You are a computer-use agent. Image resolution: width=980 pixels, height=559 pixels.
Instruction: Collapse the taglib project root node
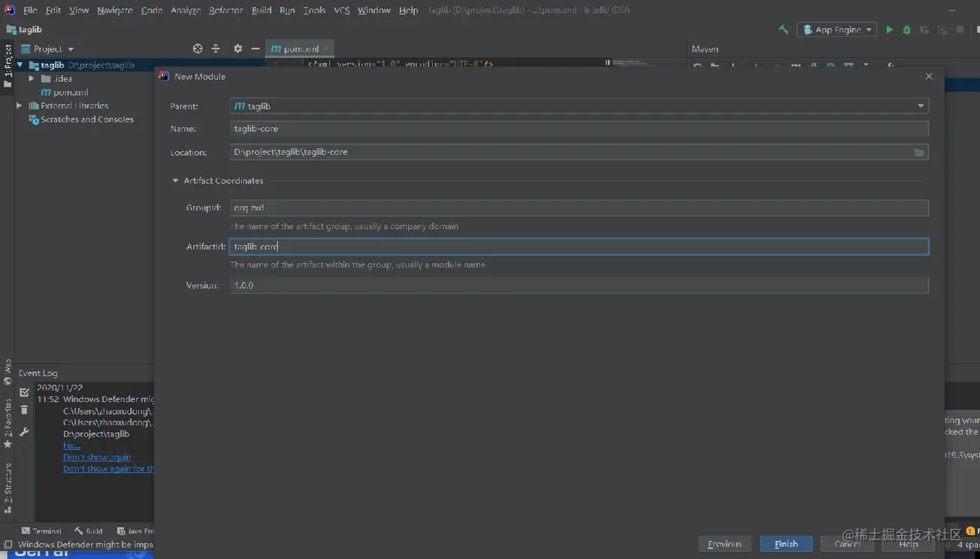pyautogui.click(x=20, y=65)
